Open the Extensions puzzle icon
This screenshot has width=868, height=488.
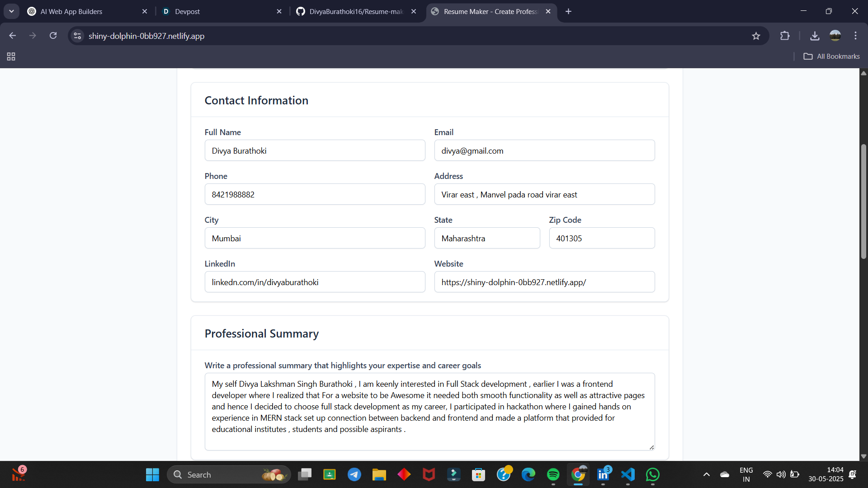[x=785, y=36]
